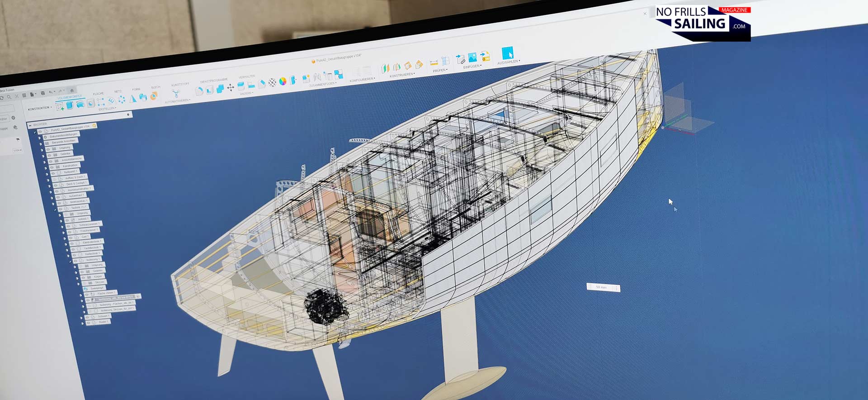Click the Move/Copy arrows icon
Image resolution: width=868 pixels, height=400 pixels.
[231, 87]
